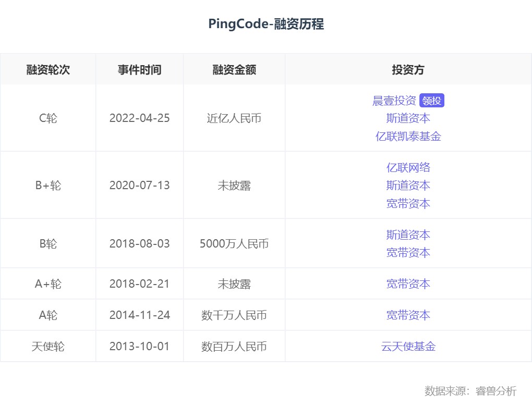532x419 pixels.
Task: Click the 融资轮次 column header
Action: pyautogui.click(x=48, y=69)
